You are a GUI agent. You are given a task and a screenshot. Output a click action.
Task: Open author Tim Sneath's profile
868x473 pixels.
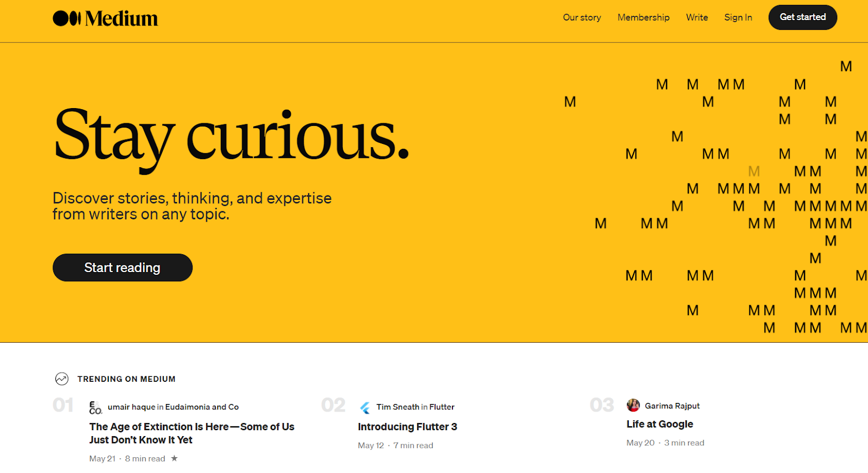coord(398,407)
